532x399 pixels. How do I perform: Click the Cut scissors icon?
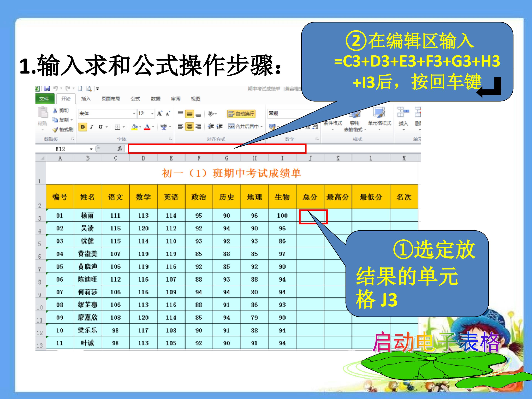click(x=55, y=110)
